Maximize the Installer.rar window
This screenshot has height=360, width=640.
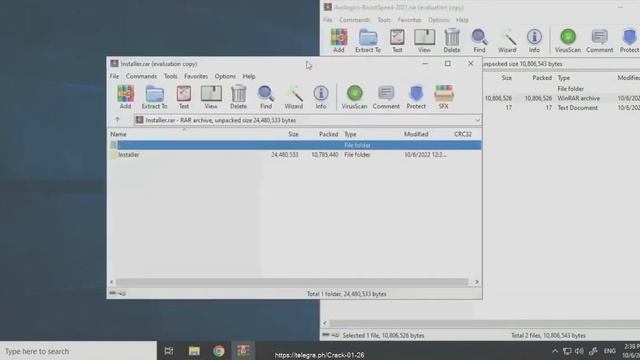coord(448,64)
